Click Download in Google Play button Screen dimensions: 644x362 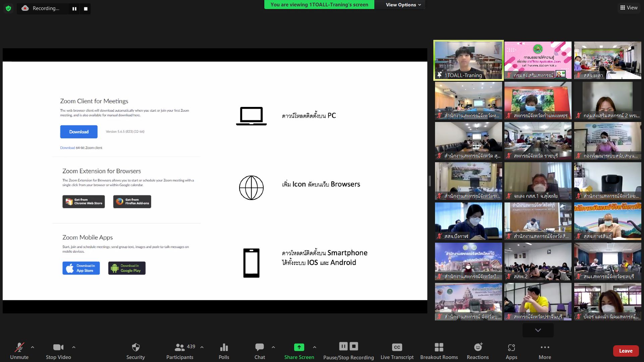(127, 268)
